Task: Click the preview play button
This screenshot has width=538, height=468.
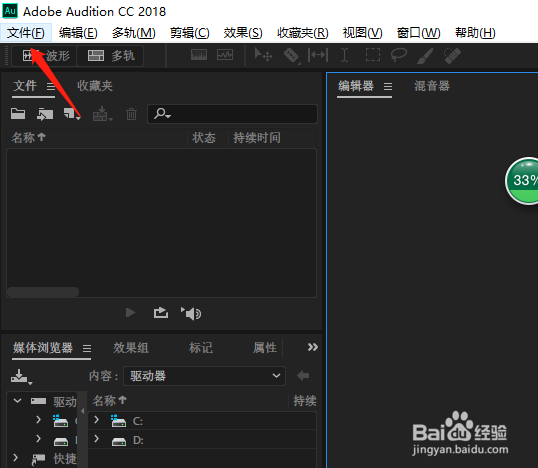Action: pyautogui.click(x=130, y=313)
